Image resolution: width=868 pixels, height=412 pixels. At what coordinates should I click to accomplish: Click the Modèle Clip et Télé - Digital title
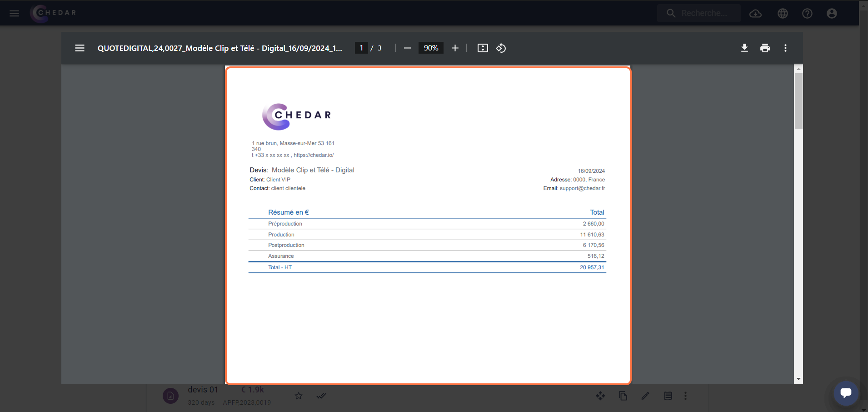tap(313, 170)
